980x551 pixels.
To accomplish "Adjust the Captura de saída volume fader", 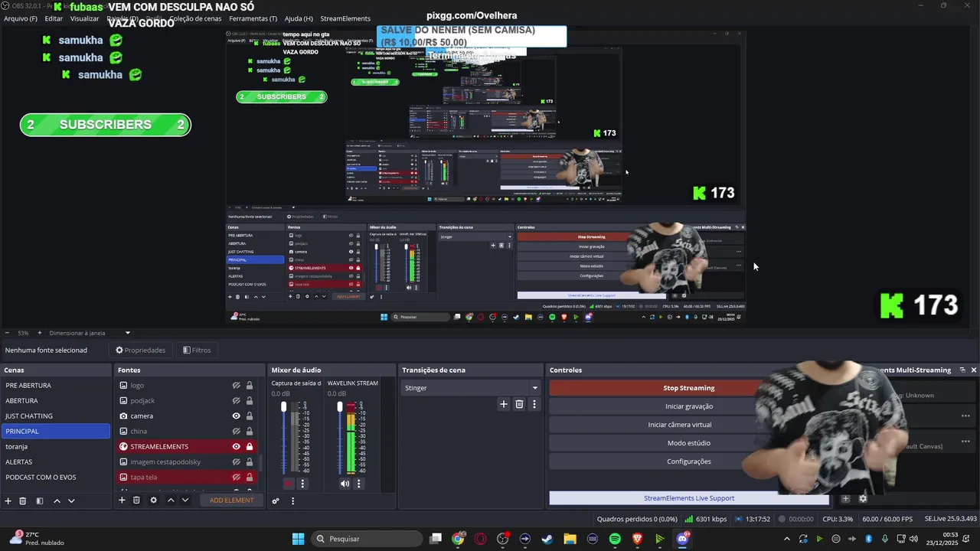I will [x=284, y=407].
